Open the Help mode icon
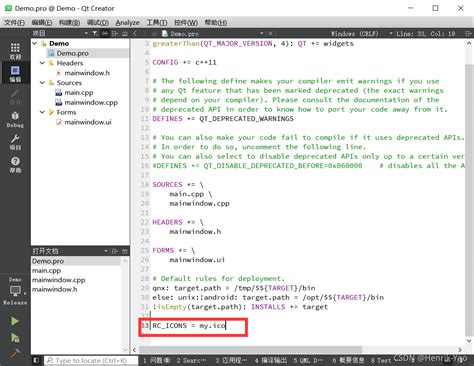This screenshot has height=366, width=474. pyautogui.click(x=15, y=165)
